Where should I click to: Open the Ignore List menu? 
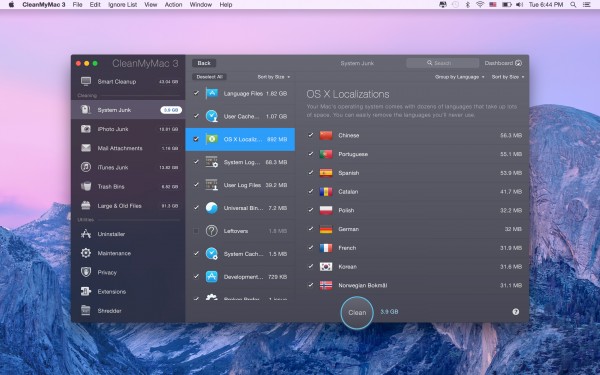[122, 5]
